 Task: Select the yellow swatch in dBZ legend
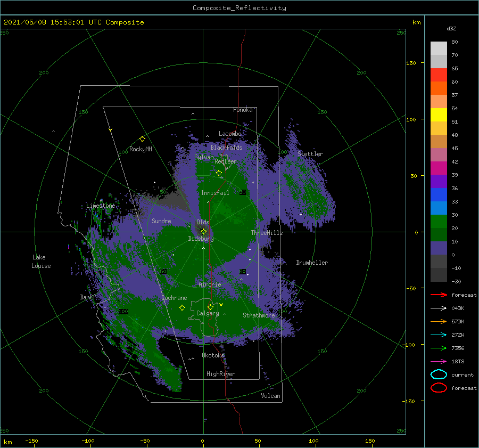[439, 115]
